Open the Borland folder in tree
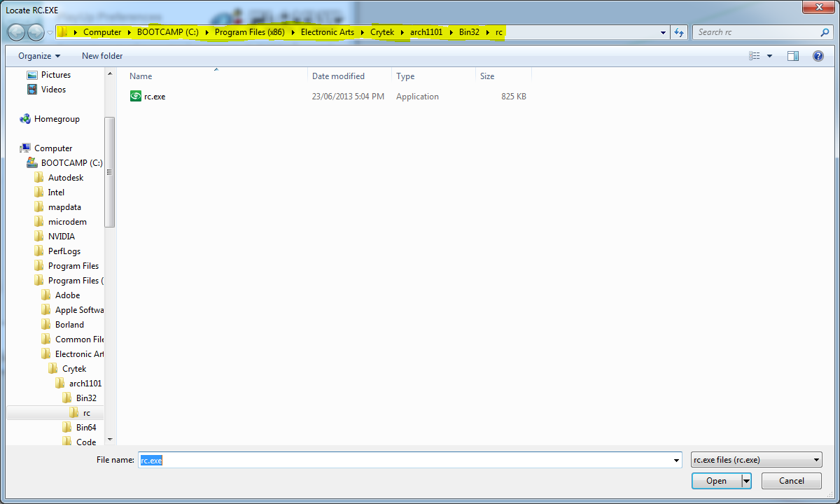The image size is (840, 504). [x=69, y=325]
